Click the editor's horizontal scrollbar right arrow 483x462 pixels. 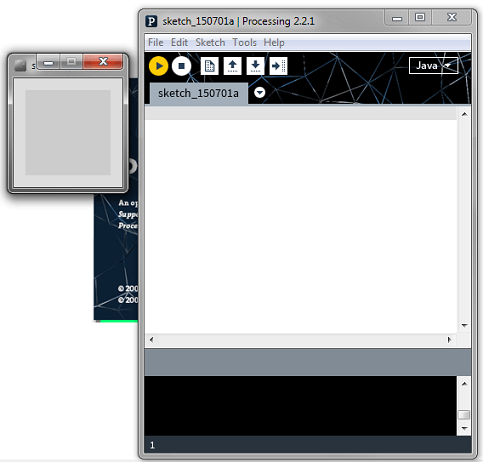click(x=449, y=340)
